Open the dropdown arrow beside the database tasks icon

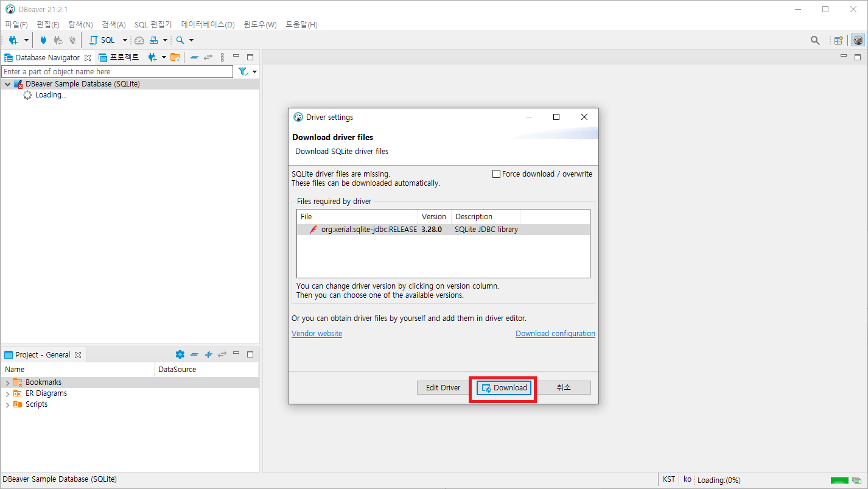(165, 40)
